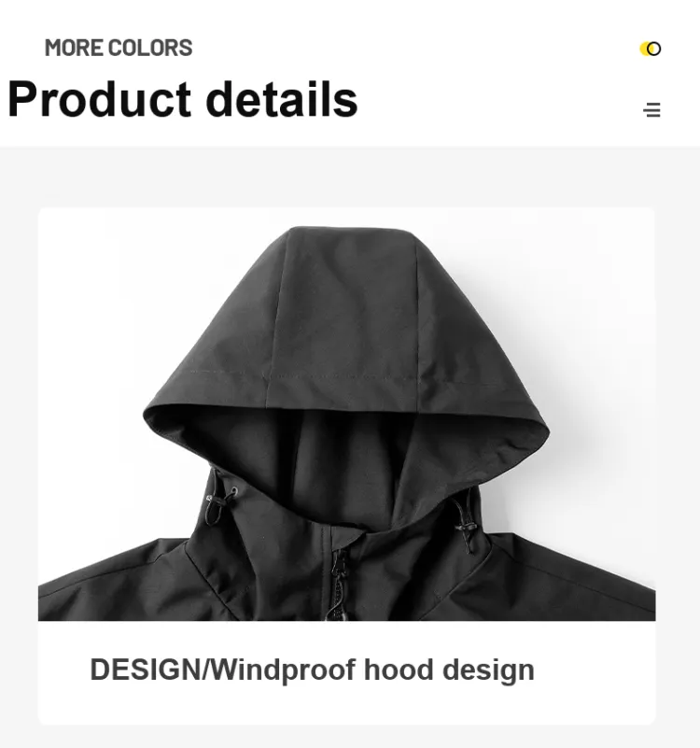Click the word 'DESIGN' in the caption
Viewport: 700px width, 748px height.
pos(146,669)
